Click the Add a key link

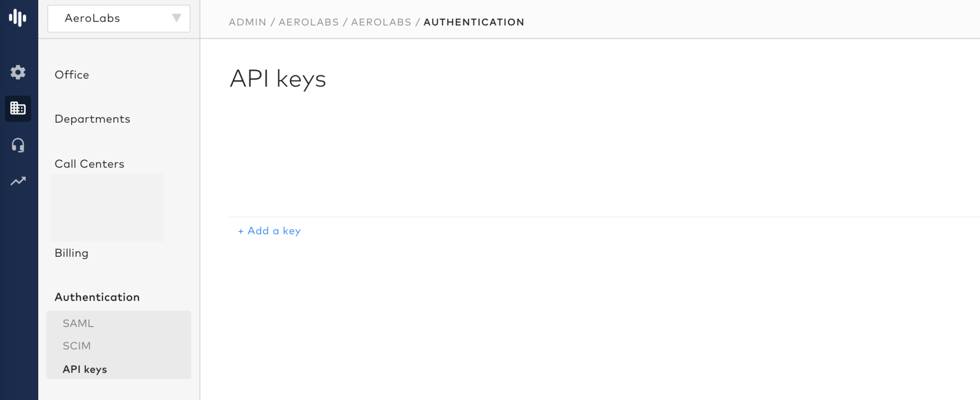click(269, 231)
